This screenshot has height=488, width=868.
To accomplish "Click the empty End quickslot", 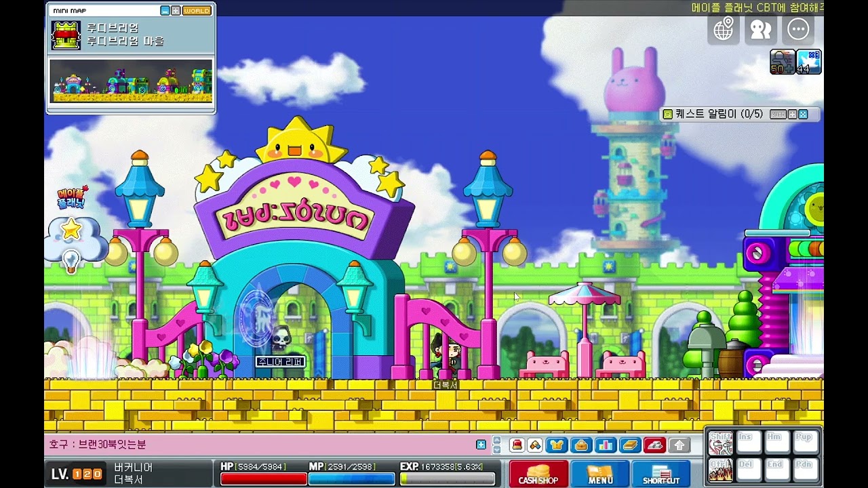I will [777, 470].
